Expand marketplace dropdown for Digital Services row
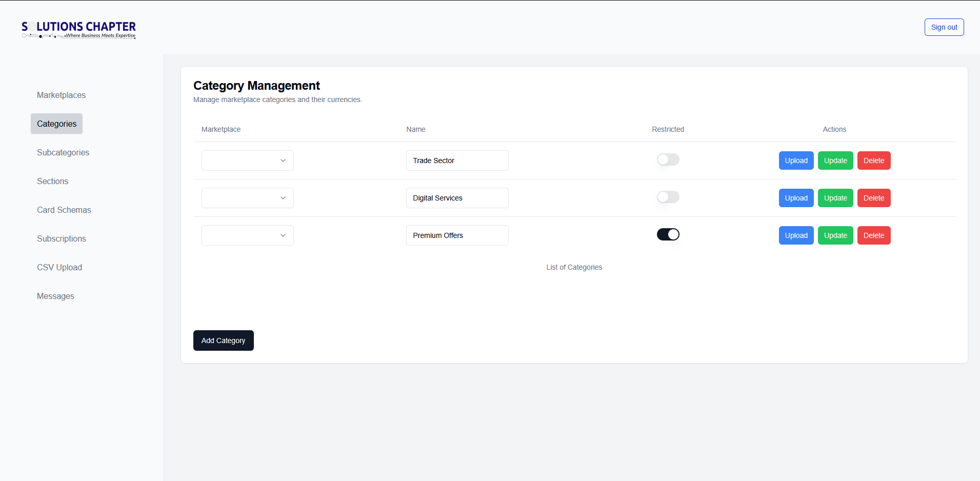Screen dimensions: 980x481 coord(247,198)
